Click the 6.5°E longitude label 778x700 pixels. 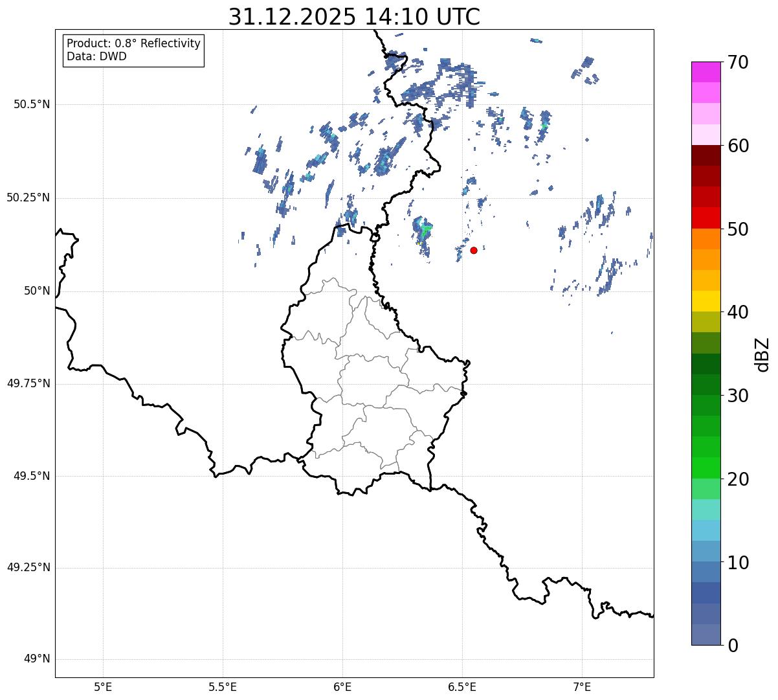(462, 686)
